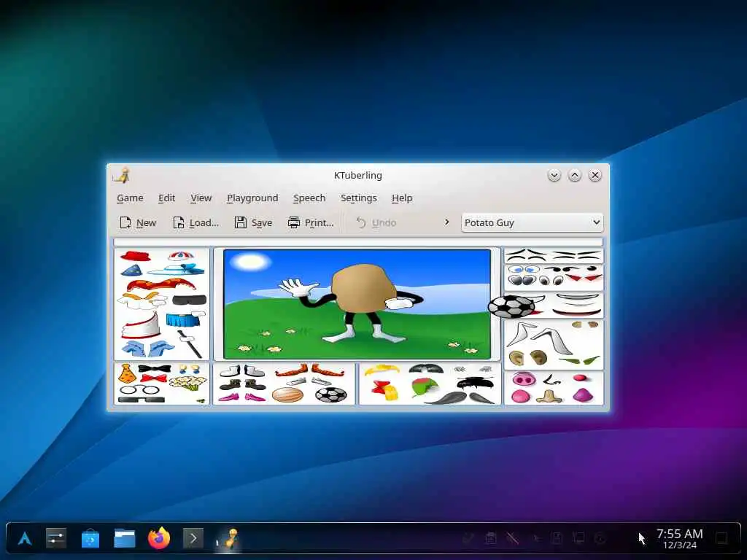
Task: Open System Settings from the taskbar
Action: click(x=55, y=539)
